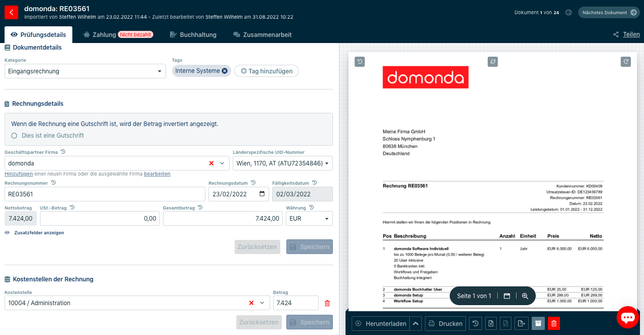Screen dimensions: 644x335
Task: Click the Rechnungsnummer input field
Action: pyautogui.click(x=105, y=194)
